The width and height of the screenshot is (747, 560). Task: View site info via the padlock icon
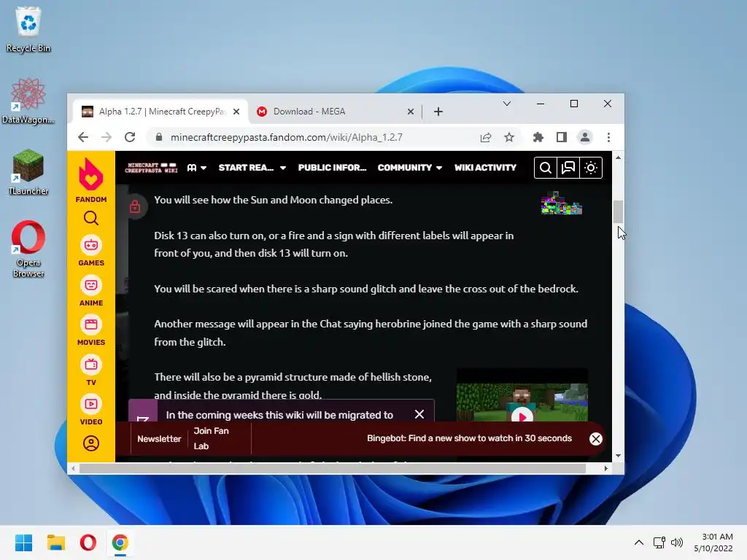(x=159, y=137)
